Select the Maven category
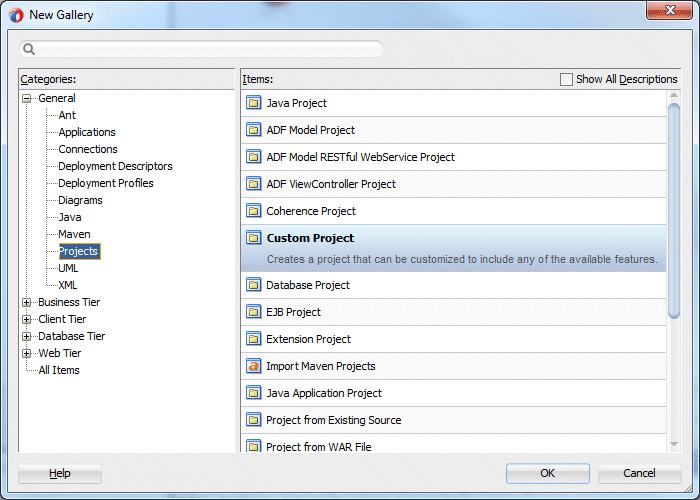This screenshot has width=700, height=500. click(x=75, y=234)
